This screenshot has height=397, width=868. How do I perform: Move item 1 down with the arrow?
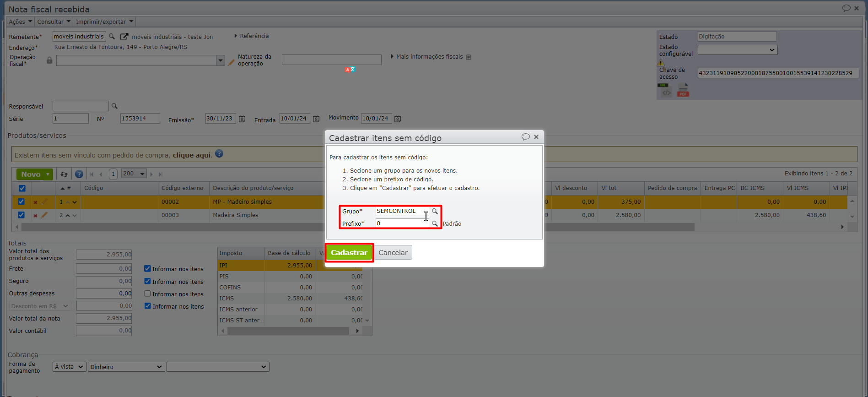[75, 202]
